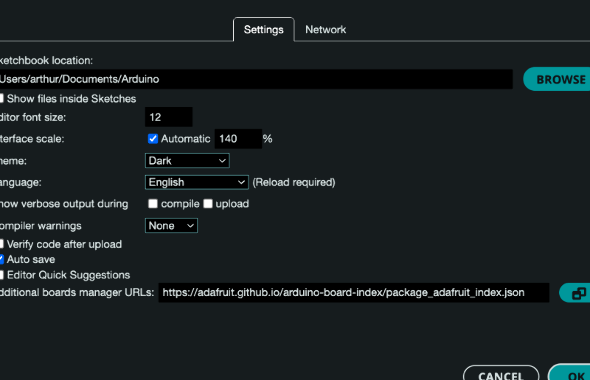The width and height of the screenshot is (590, 380).
Task: Open the Compiler warnings dropdown showing None
Action: pos(171,226)
